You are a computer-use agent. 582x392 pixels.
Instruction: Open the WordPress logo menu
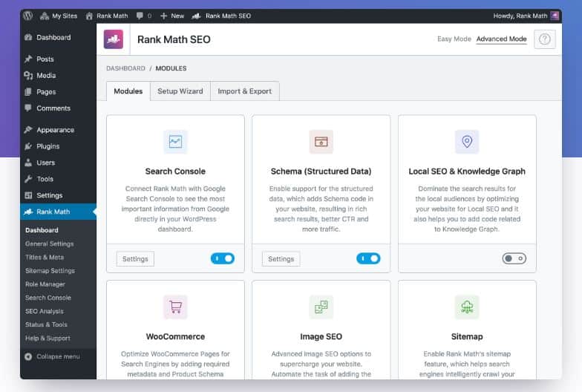28,16
